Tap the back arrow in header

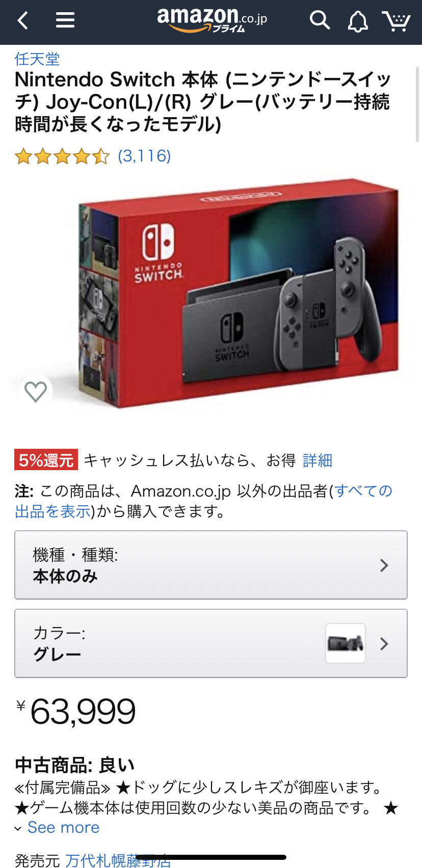22,21
